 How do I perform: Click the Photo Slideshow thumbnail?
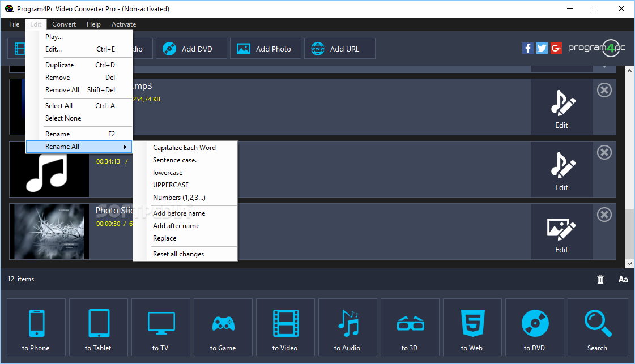(49, 232)
